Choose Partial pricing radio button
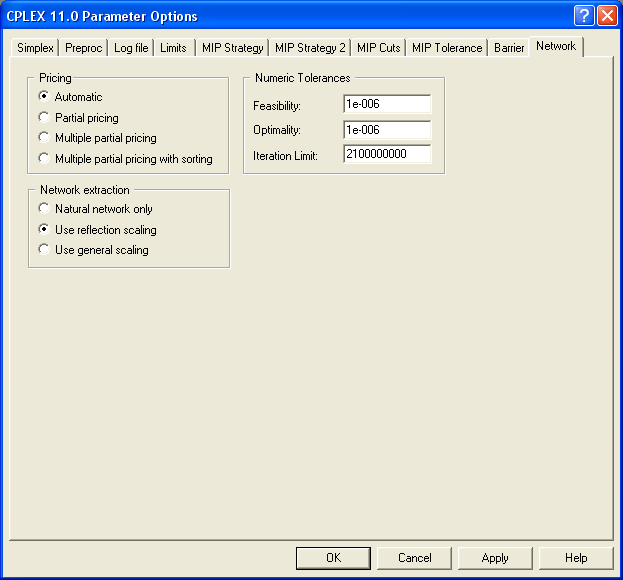 (43, 118)
